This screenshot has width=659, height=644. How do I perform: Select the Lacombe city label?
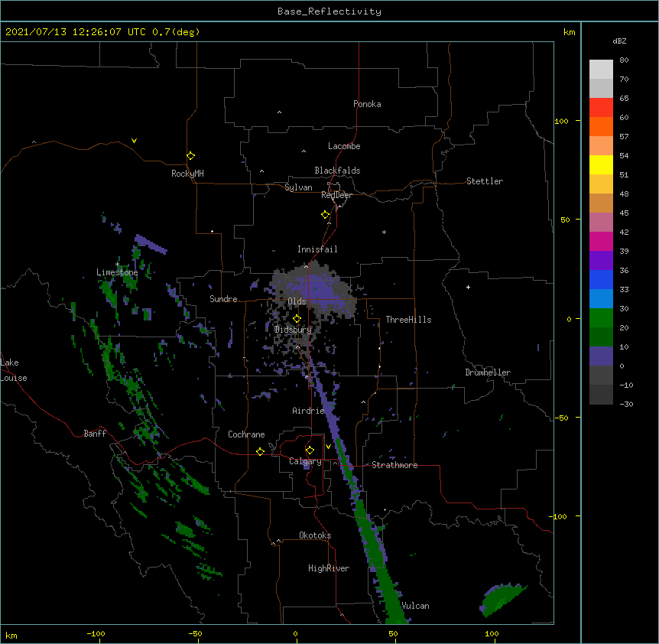pyautogui.click(x=344, y=146)
